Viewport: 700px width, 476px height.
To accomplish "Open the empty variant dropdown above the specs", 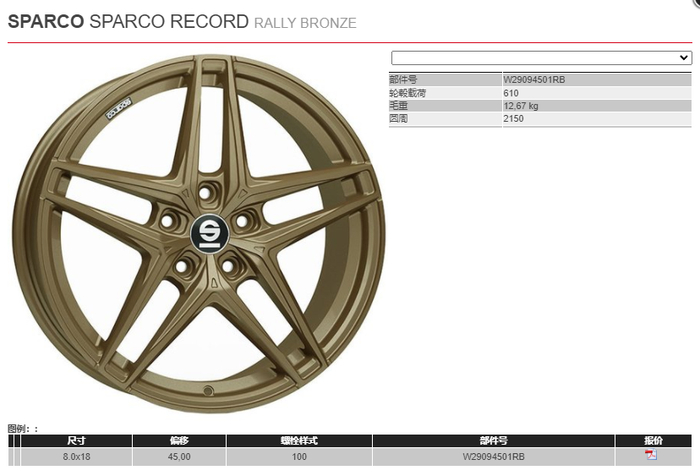I will [x=542, y=58].
